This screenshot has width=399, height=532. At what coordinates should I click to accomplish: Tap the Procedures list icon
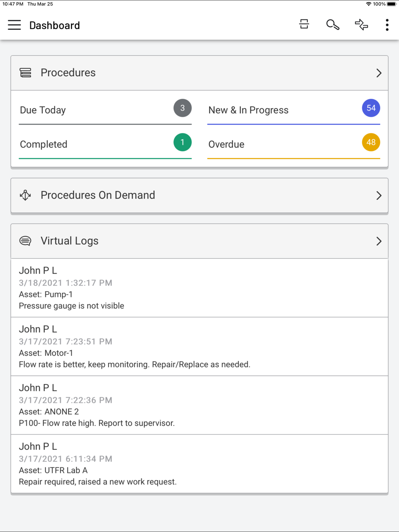point(26,73)
